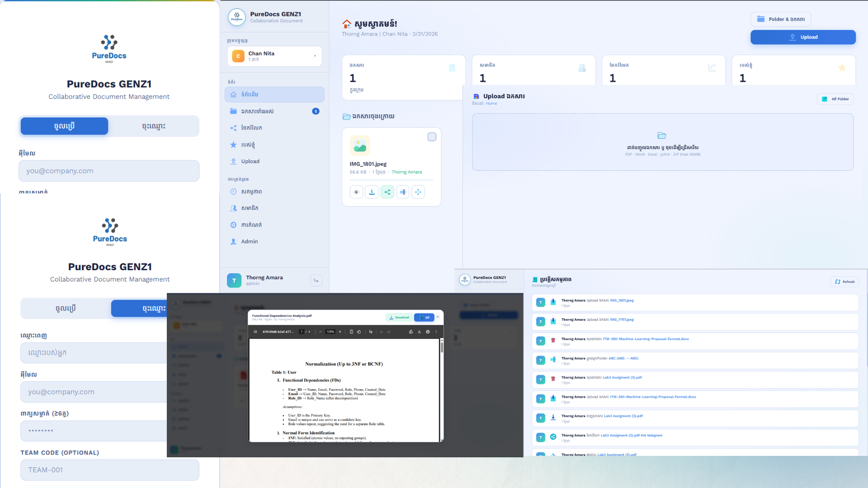Open the PDF viewer three-dot more menu
Viewport: 868px width, 488px height.
(x=436, y=332)
